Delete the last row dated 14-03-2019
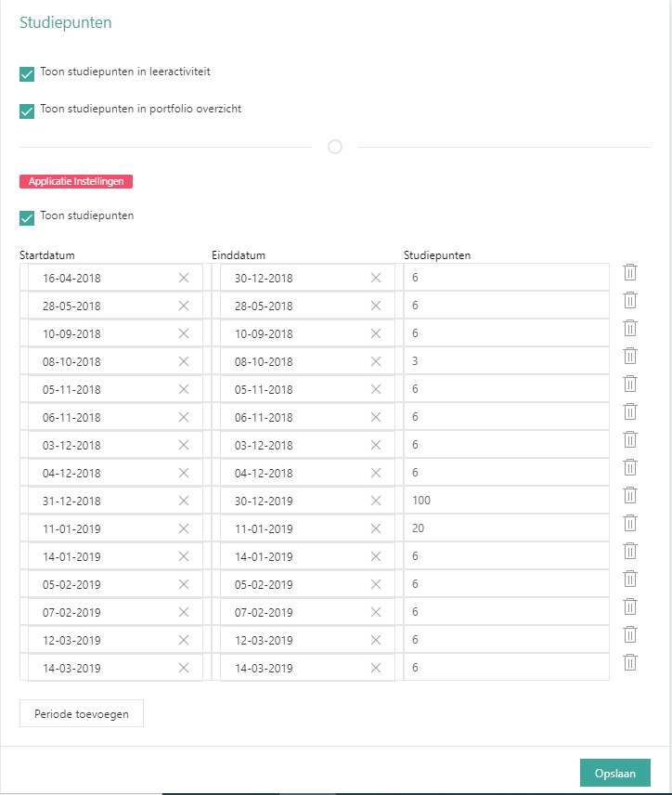 click(x=629, y=662)
